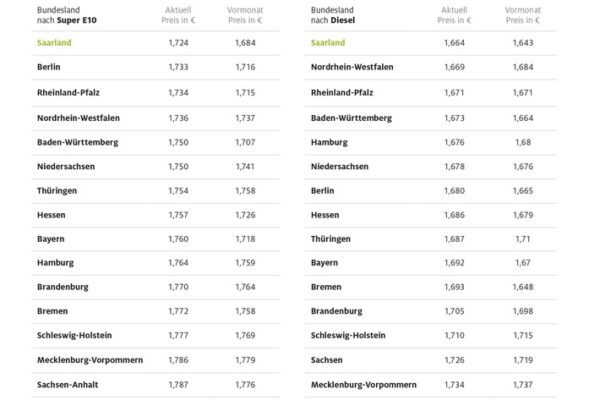Select Baden-Württemberg in the Super E10 table
600x400 pixels.
pos(77,142)
